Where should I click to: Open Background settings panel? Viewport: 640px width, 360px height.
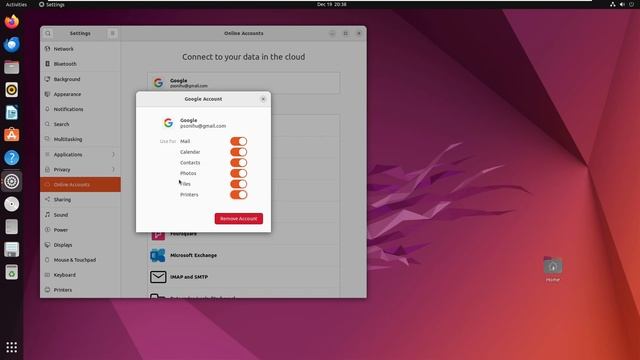click(80, 79)
